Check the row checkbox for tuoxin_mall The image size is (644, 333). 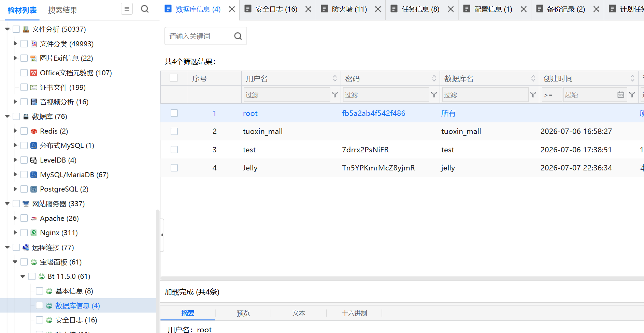click(x=174, y=131)
